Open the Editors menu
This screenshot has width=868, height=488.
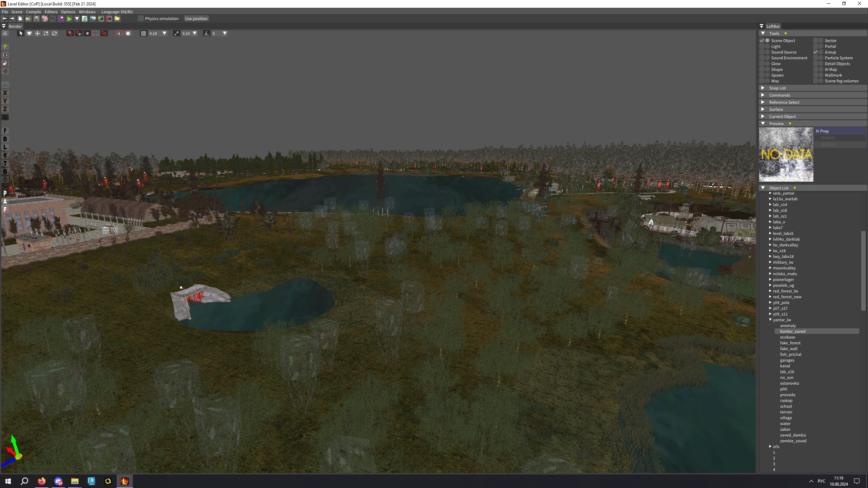[51, 12]
